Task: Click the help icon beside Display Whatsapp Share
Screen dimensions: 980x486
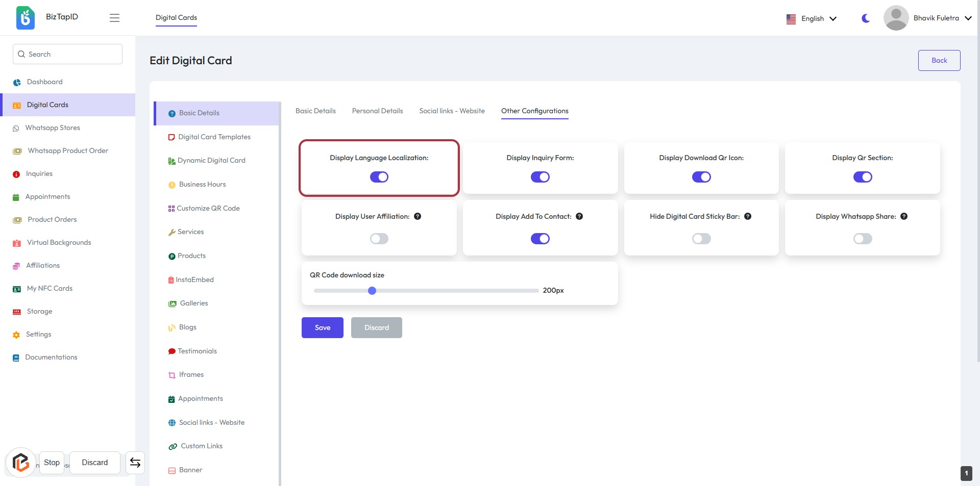Action: coord(904,216)
